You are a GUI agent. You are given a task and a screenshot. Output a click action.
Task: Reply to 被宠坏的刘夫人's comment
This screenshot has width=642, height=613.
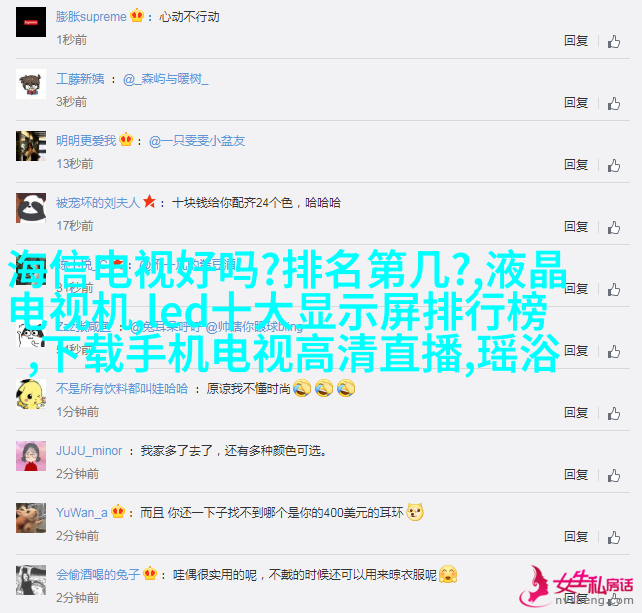coord(576,226)
